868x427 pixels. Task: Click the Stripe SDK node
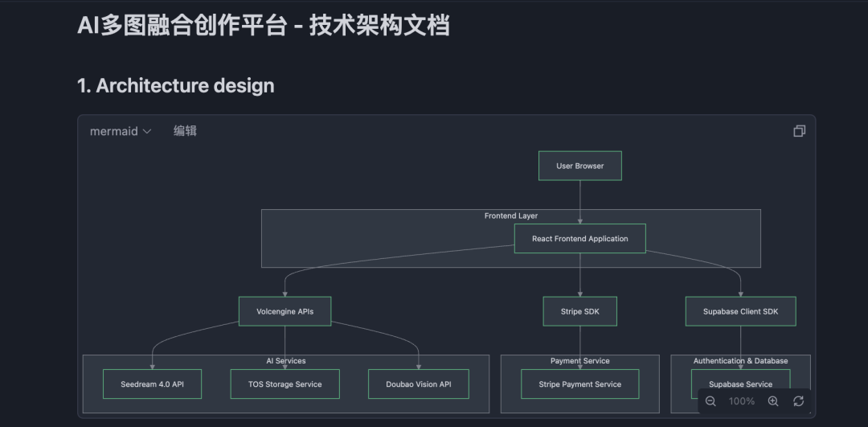coord(579,311)
